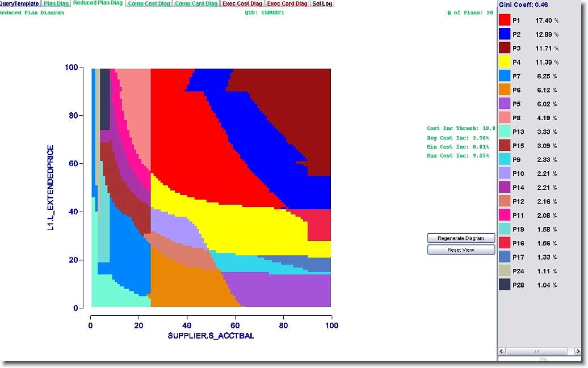Select the Comp Cost Diag tab
The image size is (588, 368).
(x=149, y=3)
